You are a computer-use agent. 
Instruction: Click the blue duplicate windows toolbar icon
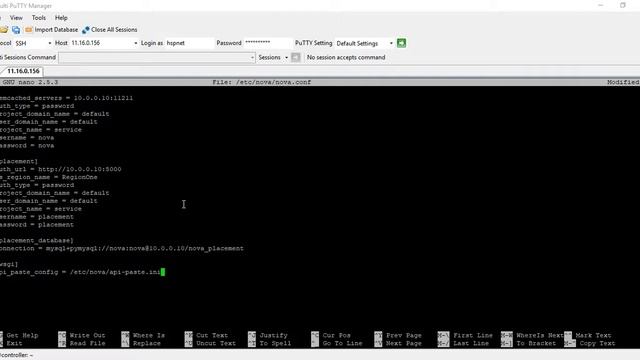point(16,30)
